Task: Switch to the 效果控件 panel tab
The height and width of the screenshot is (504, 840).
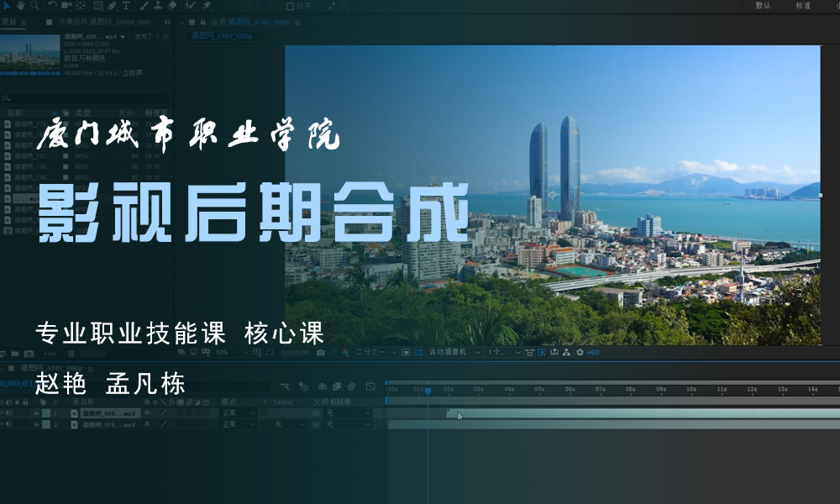Action: (103, 22)
